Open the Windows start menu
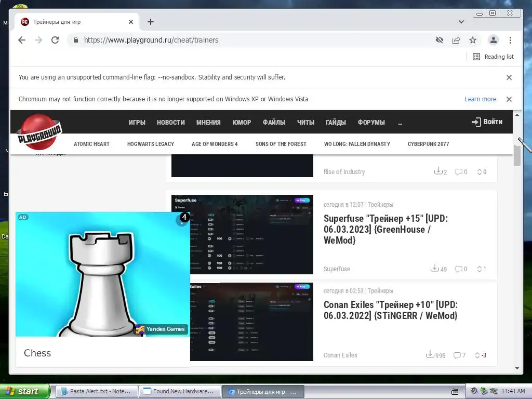Image resolution: width=532 pixels, height=399 pixels. (x=25, y=391)
